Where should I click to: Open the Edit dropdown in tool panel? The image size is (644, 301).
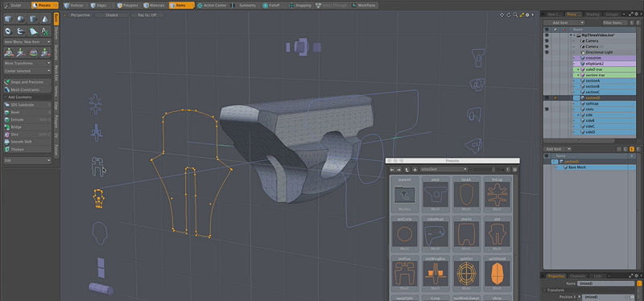[27, 160]
